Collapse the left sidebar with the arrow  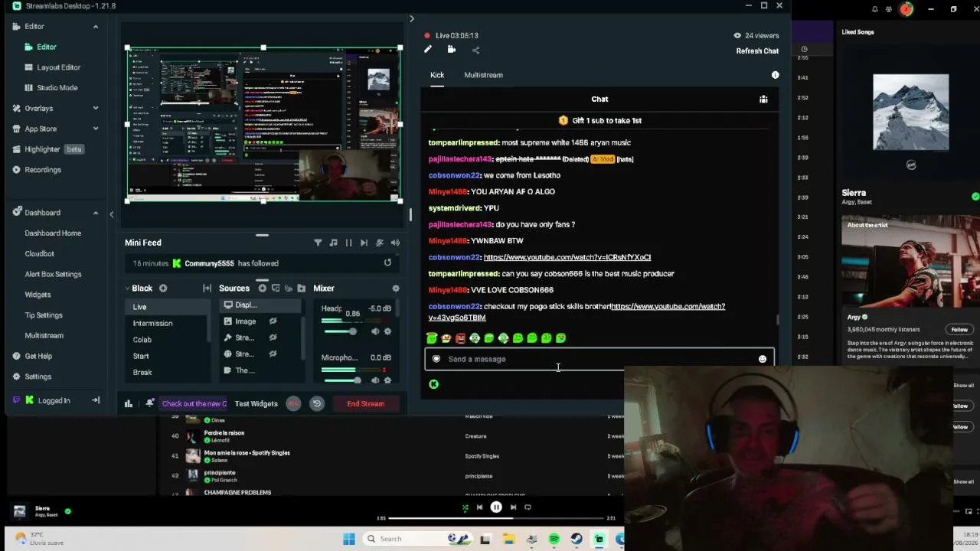(x=111, y=215)
